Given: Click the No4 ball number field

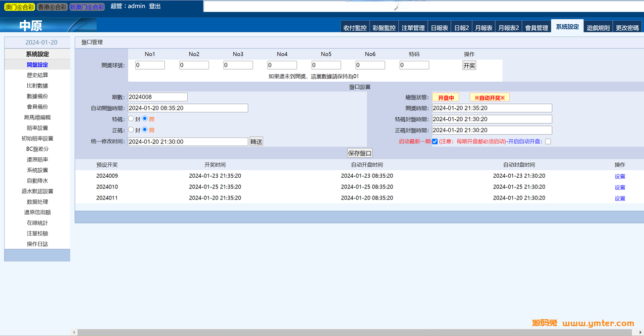Looking at the screenshot, I should pos(282,65).
